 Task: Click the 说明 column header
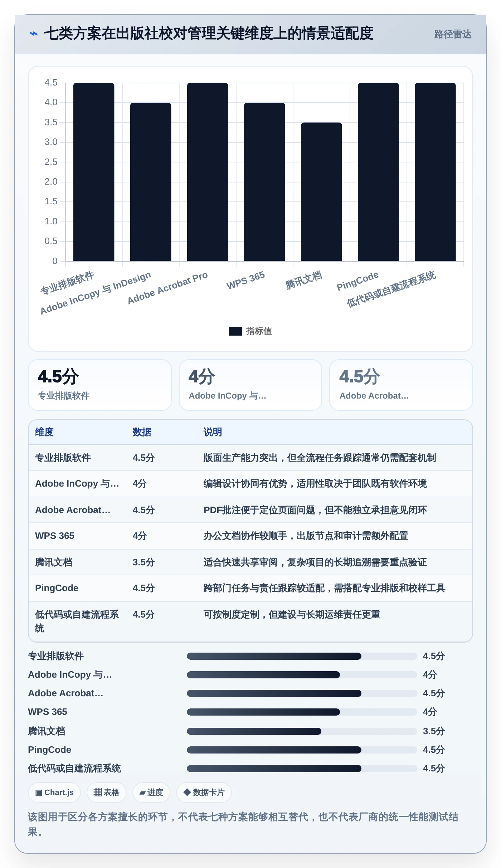(x=213, y=432)
